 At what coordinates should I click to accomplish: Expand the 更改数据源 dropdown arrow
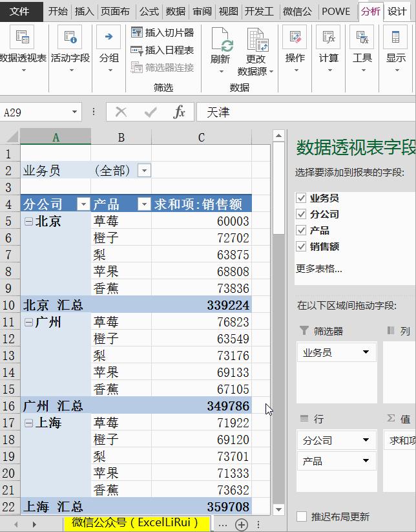(271, 72)
